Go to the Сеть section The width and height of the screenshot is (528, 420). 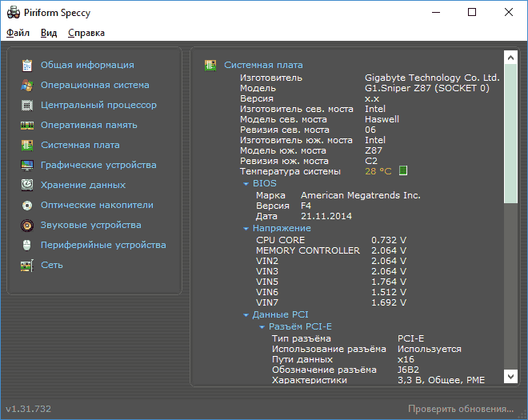click(52, 265)
